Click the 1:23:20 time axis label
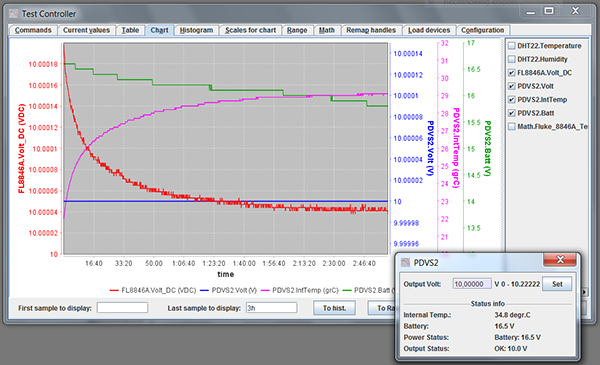Viewport: 600px width, 365px height. [x=214, y=264]
